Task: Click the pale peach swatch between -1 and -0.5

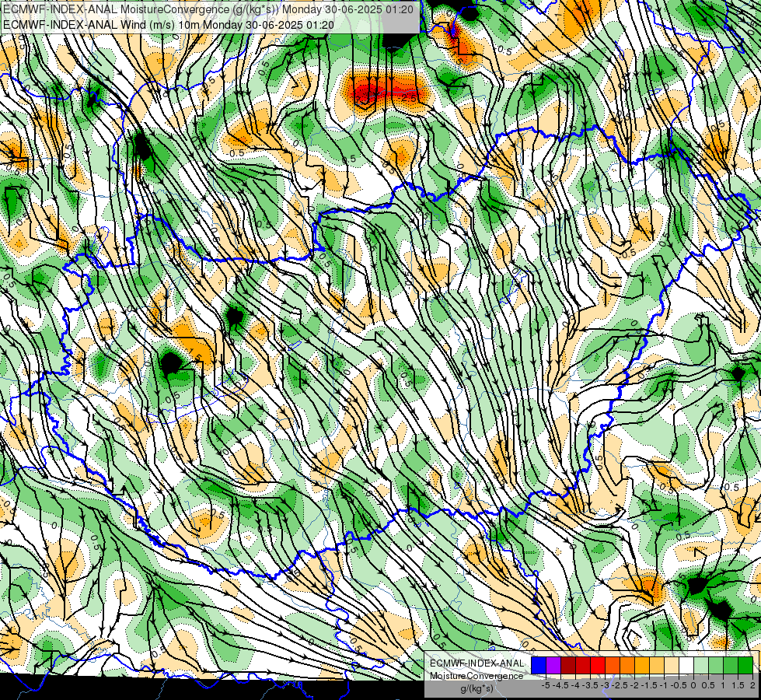Action: 672,665
